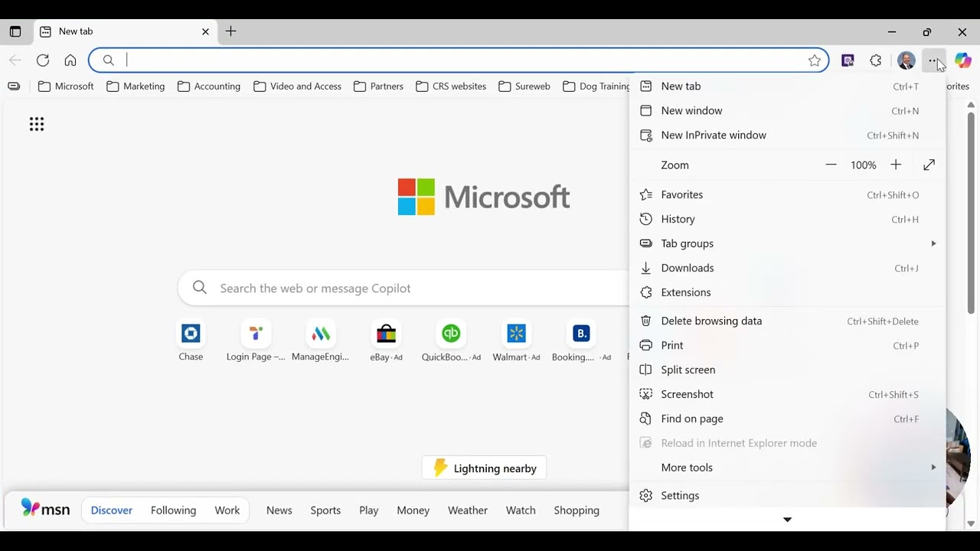Open Downloads from the menu
The width and height of the screenshot is (980, 551).
787,268
